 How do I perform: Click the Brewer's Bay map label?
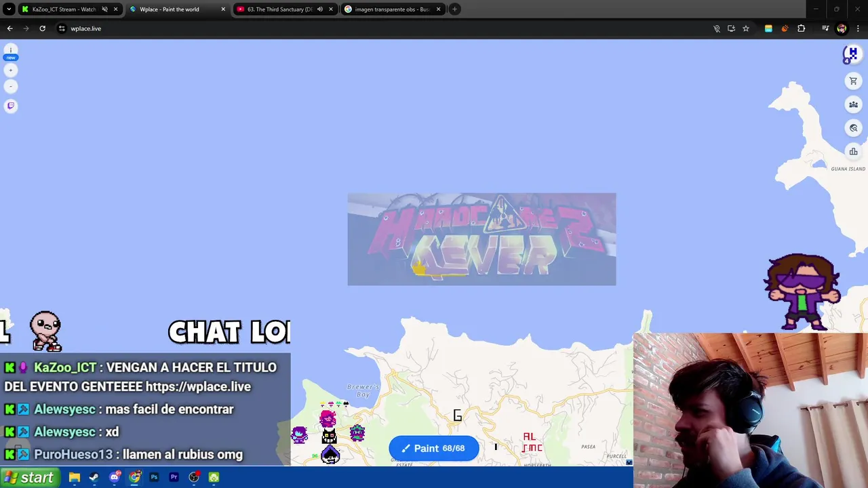point(363,391)
